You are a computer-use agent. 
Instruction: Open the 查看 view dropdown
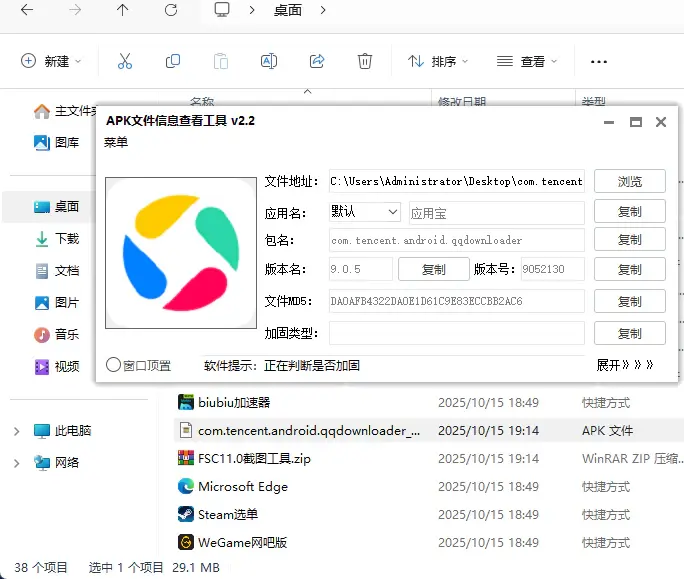pyautogui.click(x=526, y=61)
